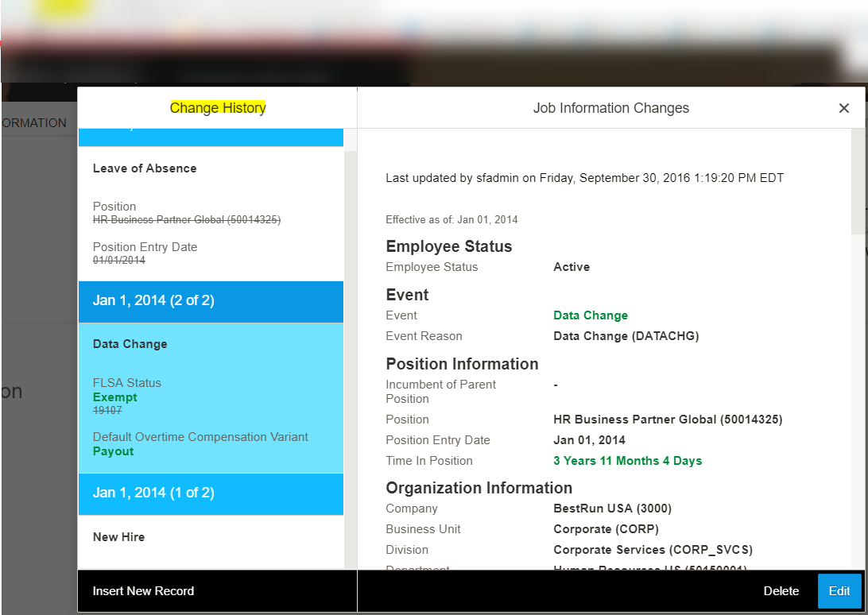The height and width of the screenshot is (615, 868).
Task: Click the Active employee status value
Action: tap(572, 267)
